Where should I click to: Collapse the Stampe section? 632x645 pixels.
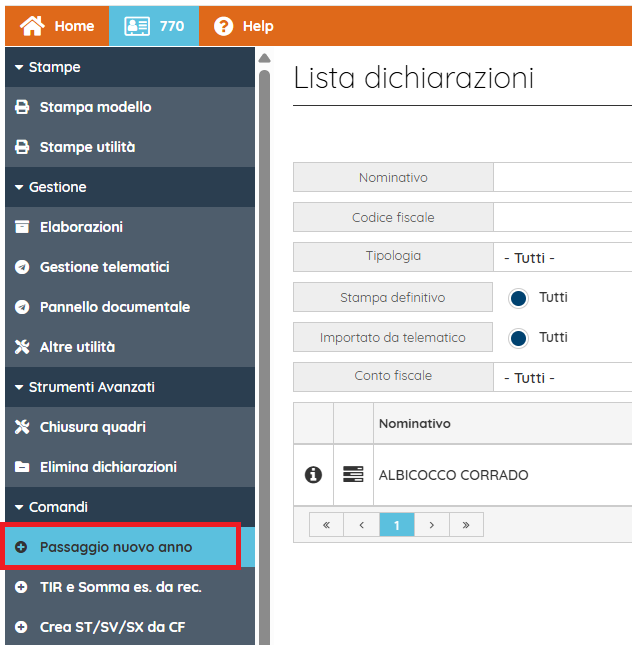[x=55, y=67]
